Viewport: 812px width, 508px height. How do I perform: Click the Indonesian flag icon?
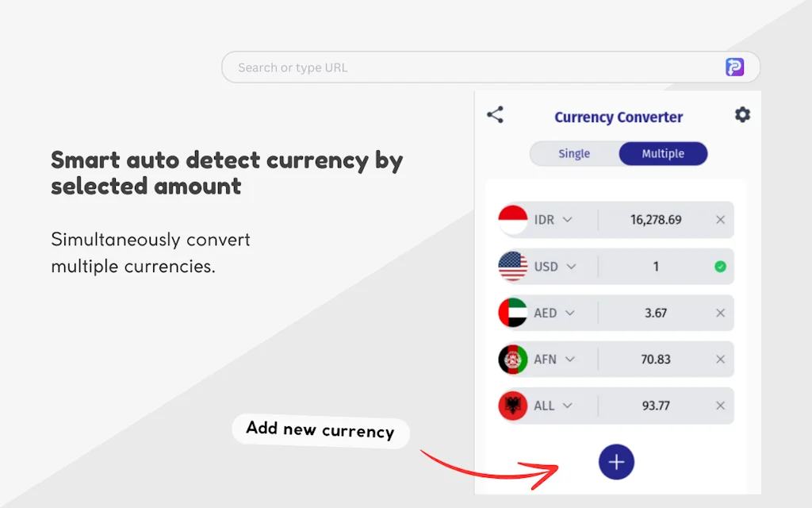511,220
